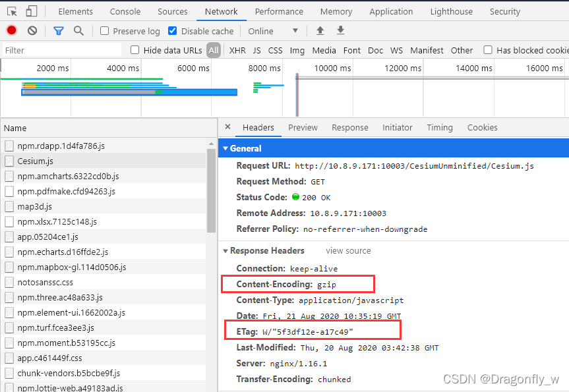Filter requests by Media type
The height and width of the screenshot is (392, 569).
(324, 51)
